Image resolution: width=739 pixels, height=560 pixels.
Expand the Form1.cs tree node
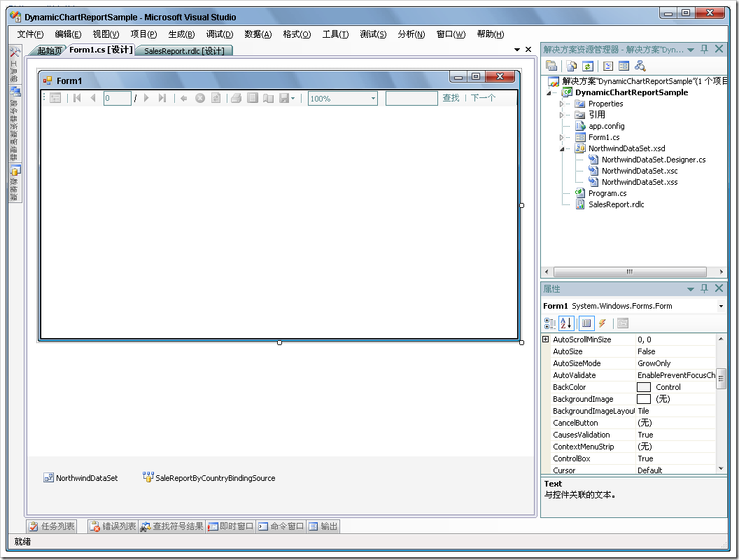[561, 137]
